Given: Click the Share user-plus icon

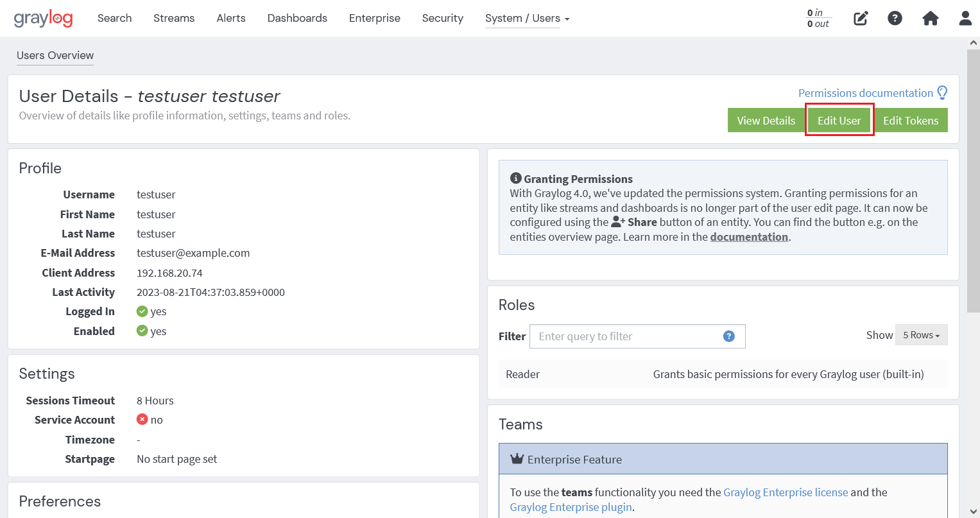Looking at the screenshot, I should pyautogui.click(x=618, y=222).
